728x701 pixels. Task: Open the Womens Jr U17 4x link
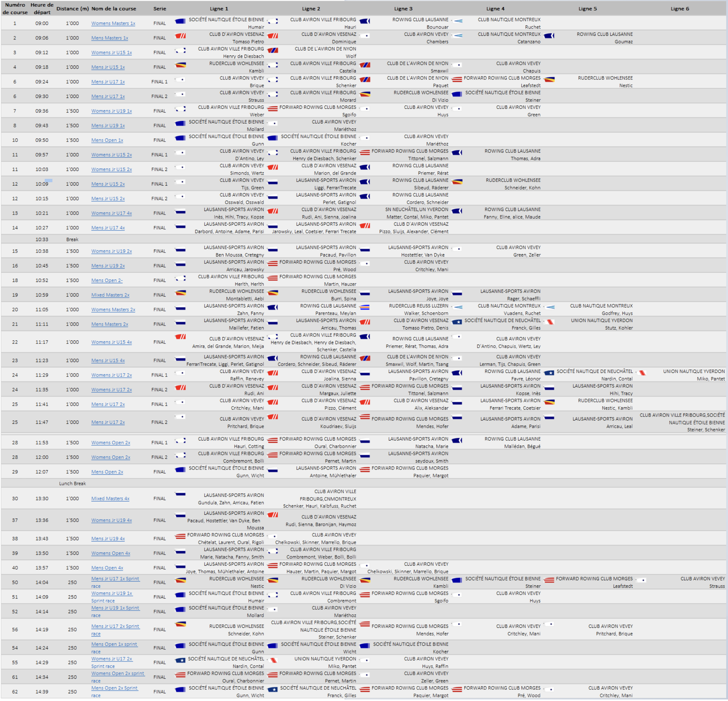pyautogui.click(x=111, y=213)
